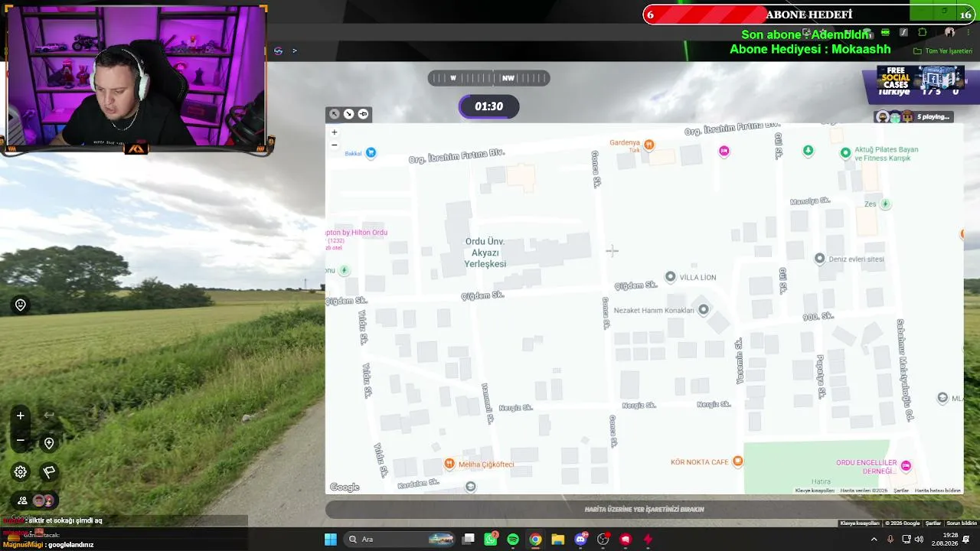Click the HARİTA ÜZERİNE YER İŞARETİNİZİ BIRAKIN button
Screen dimensions: 980x551
pyautogui.click(x=644, y=509)
